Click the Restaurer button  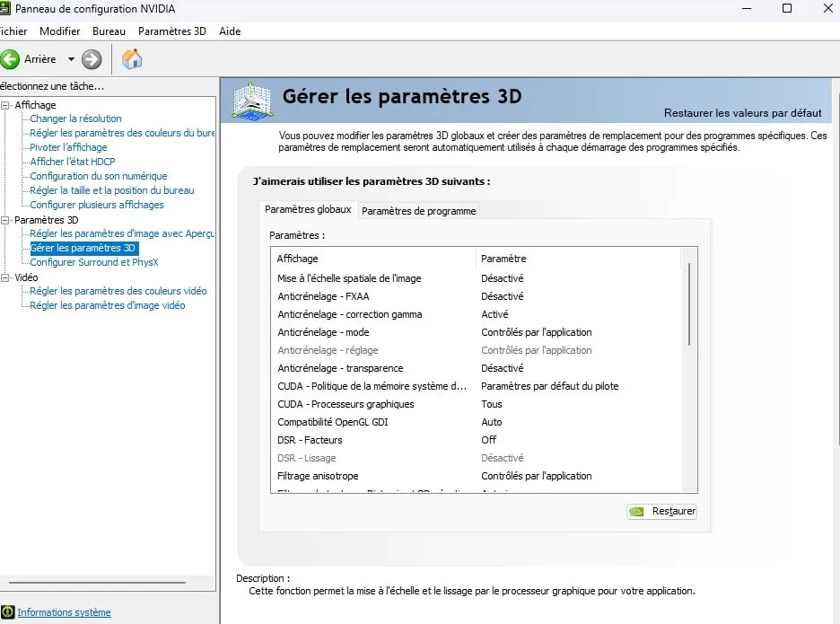[661, 512]
